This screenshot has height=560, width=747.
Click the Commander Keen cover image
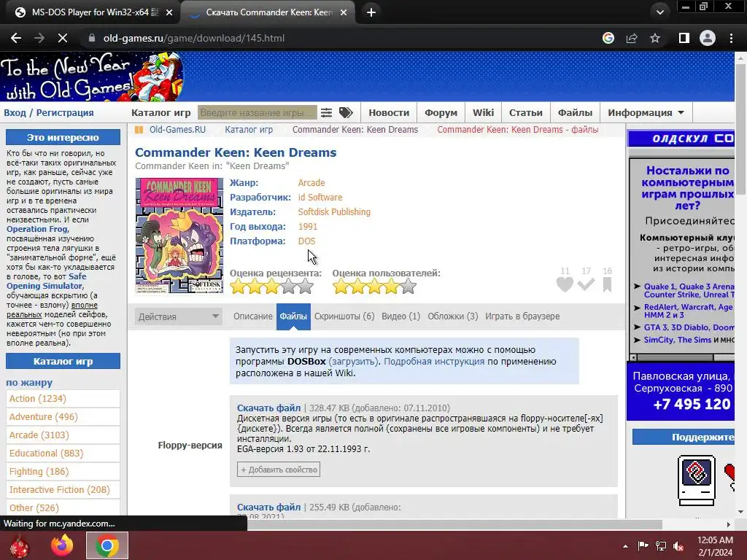click(179, 236)
